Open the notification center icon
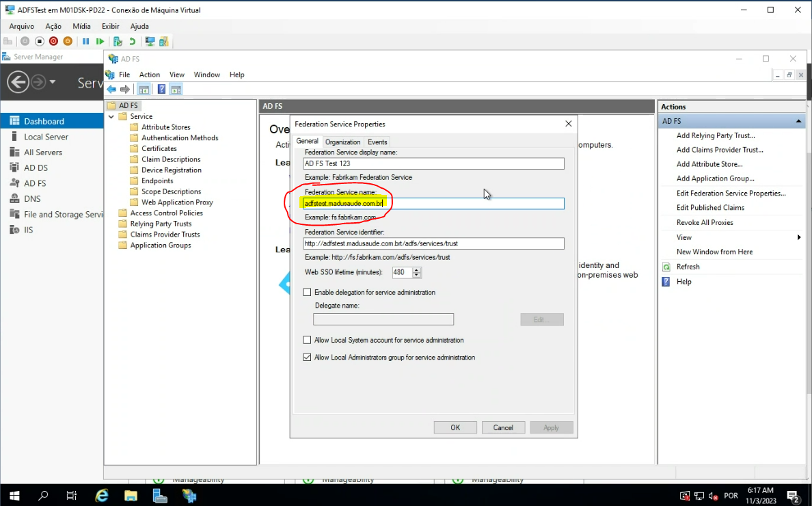 (794, 496)
